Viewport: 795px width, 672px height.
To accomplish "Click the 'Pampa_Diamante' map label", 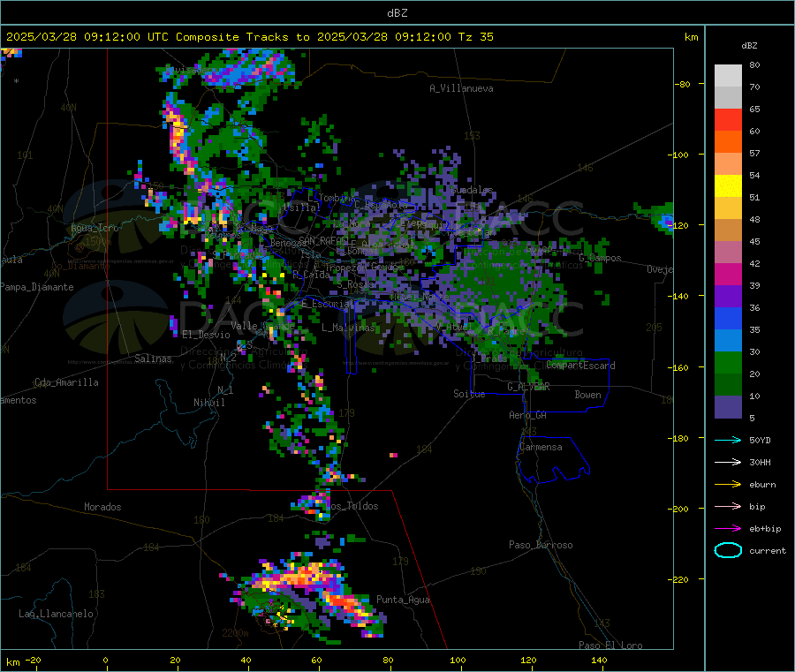I will click(37, 287).
